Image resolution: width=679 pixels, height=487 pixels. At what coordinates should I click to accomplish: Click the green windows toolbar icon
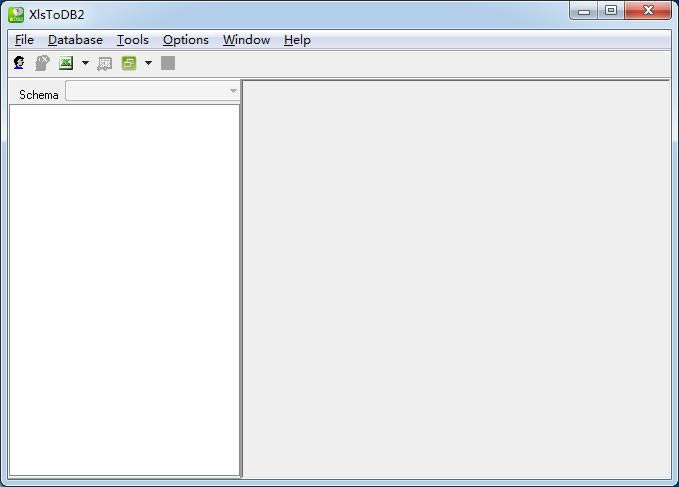129,63
